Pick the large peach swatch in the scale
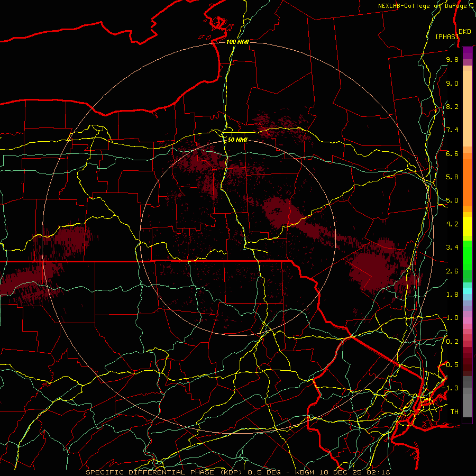Image resolution: width=476 pixels, height=476 pixels. coord(467,108)
